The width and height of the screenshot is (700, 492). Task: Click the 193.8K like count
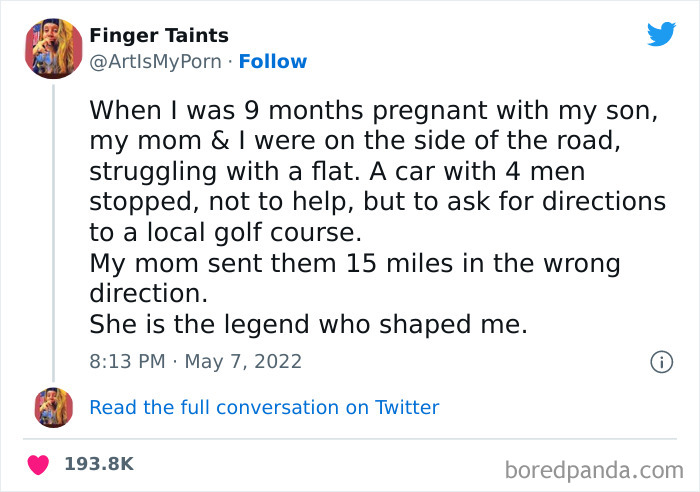[x=98, y=465]
